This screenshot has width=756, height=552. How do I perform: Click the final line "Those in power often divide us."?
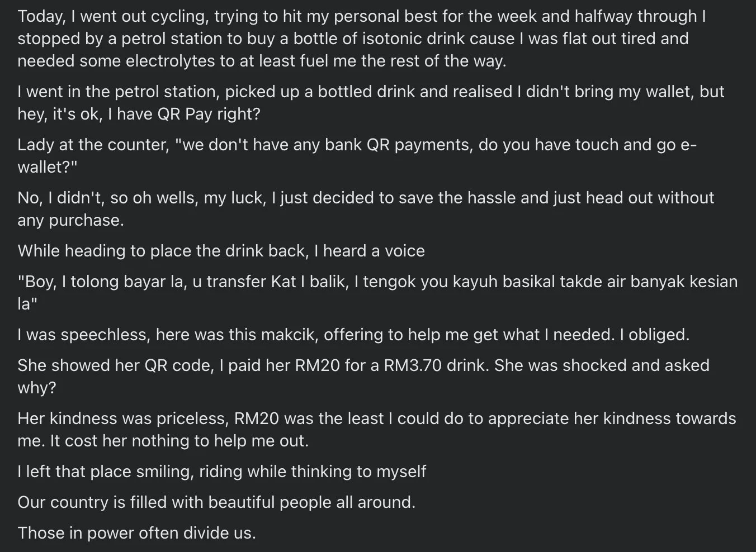pyautogui.click(x=136, y=533)
